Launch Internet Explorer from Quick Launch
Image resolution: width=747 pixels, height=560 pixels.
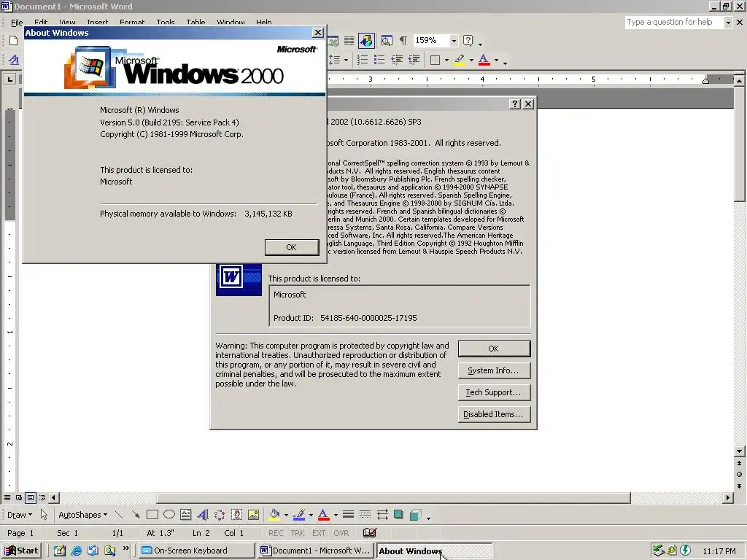pos(76,551)
